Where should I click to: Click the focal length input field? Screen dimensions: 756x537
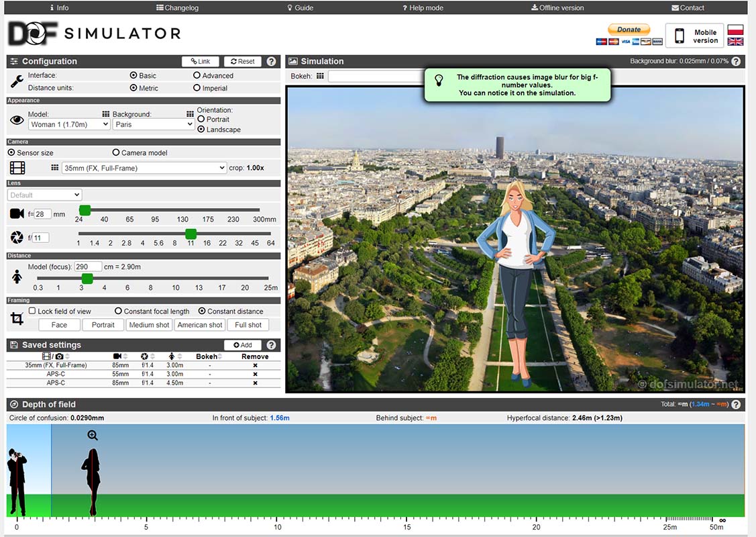pos(42,214)
